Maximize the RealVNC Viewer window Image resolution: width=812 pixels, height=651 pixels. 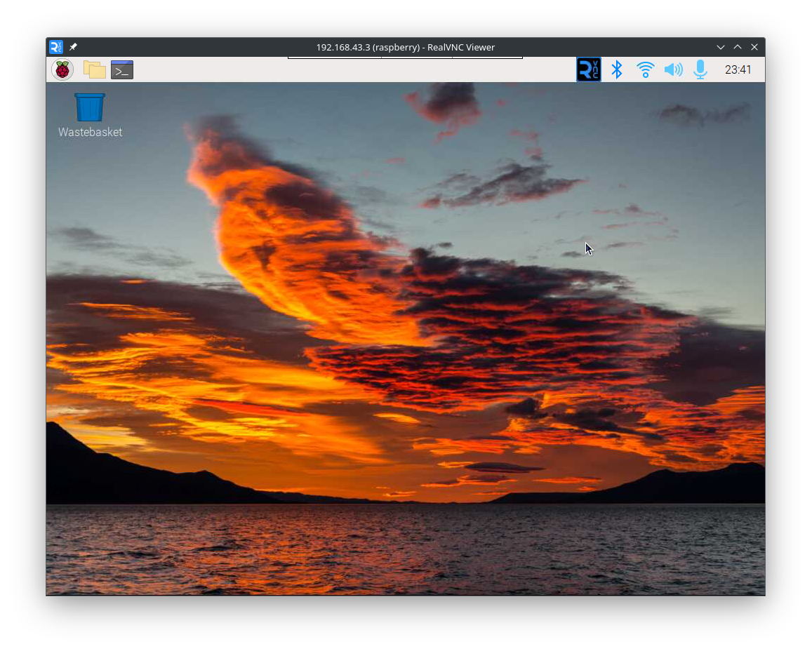click(x=738, y=47)
